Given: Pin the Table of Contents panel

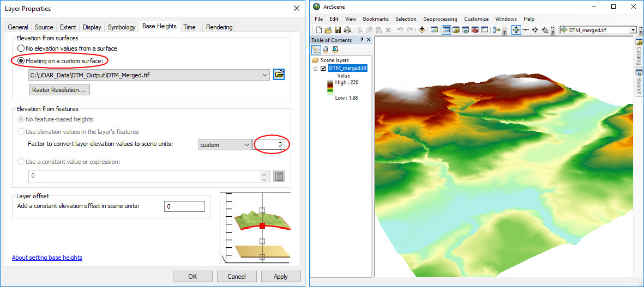Looking at the screenshot, I should (362, 40).
